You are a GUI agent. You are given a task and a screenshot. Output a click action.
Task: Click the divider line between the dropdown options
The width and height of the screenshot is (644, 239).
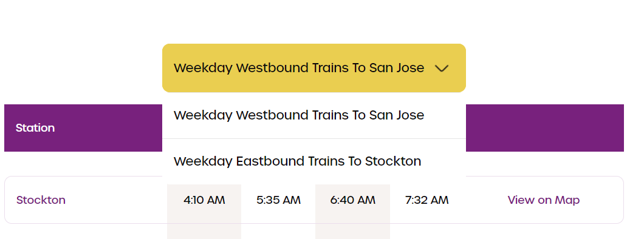tap(313, 138)
